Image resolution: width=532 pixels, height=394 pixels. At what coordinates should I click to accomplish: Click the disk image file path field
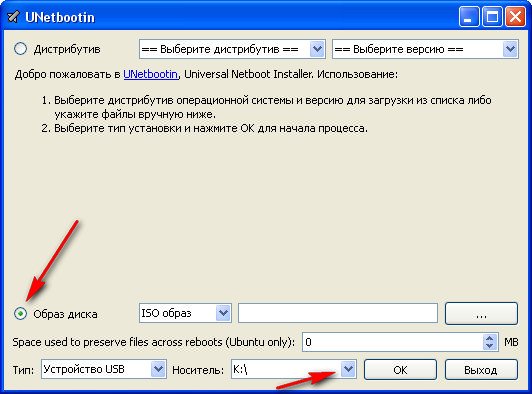(338, 313)
